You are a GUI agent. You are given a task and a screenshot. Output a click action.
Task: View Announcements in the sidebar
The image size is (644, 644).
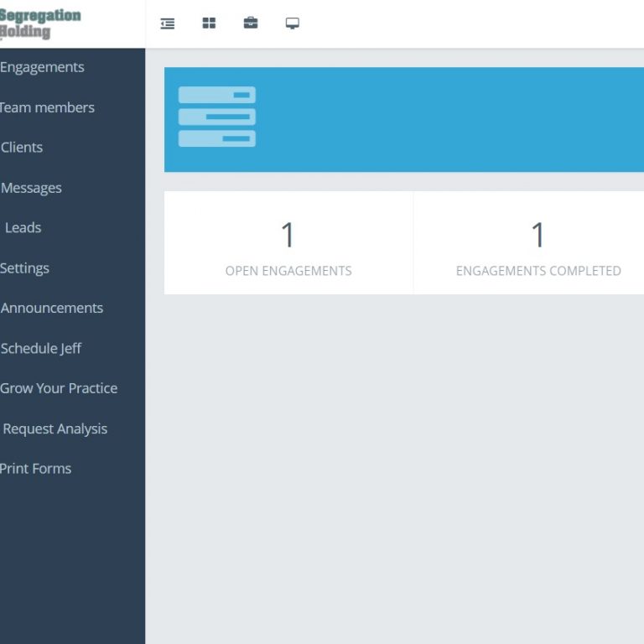[x=52, y=308]
